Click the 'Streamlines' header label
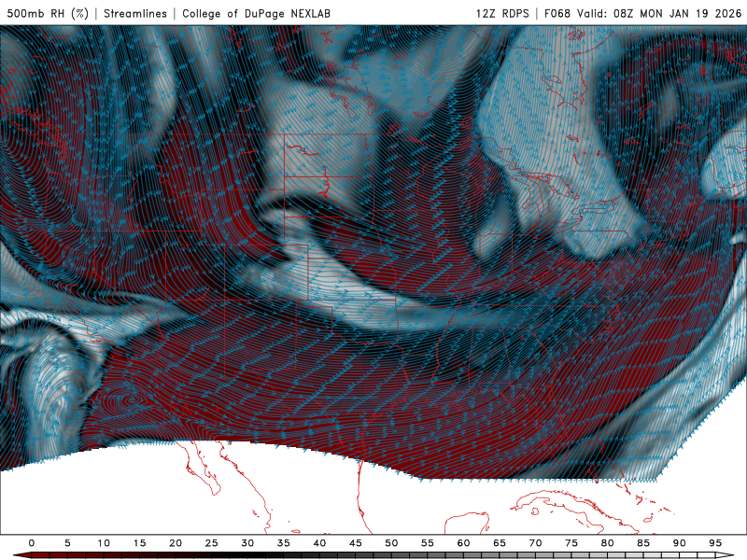The height and width of the screenshot is (560, 747). click(x=135, y=13)
